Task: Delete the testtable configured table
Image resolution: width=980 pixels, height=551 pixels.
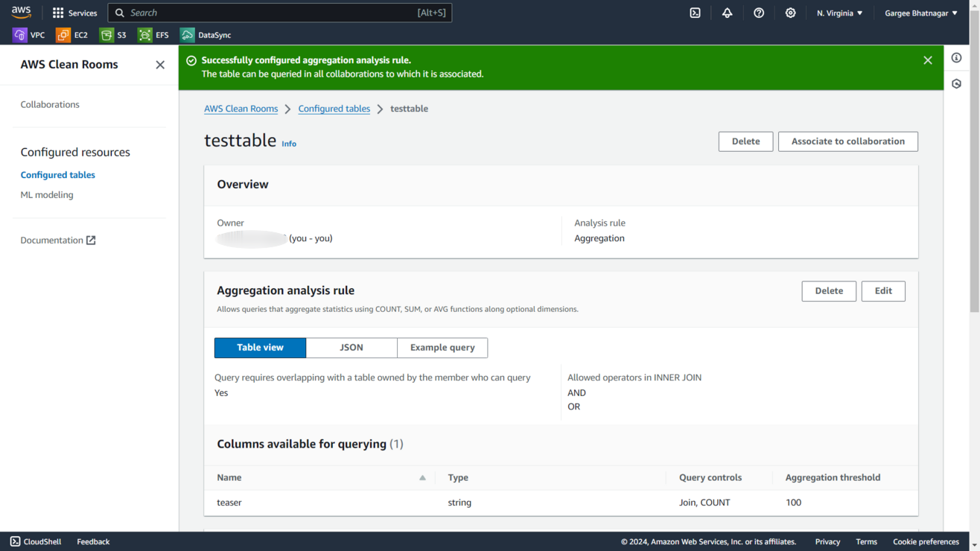Action: pyautogui.click(x=745, y=141)
